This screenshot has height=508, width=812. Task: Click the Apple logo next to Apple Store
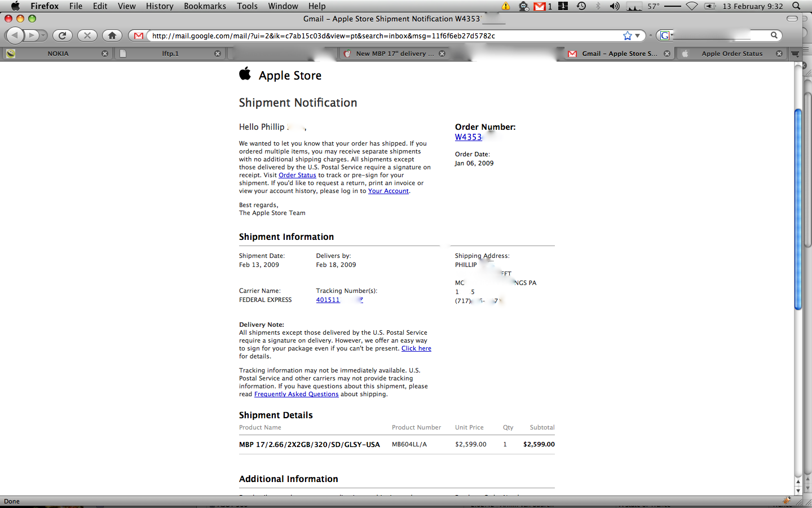point(245,74)
